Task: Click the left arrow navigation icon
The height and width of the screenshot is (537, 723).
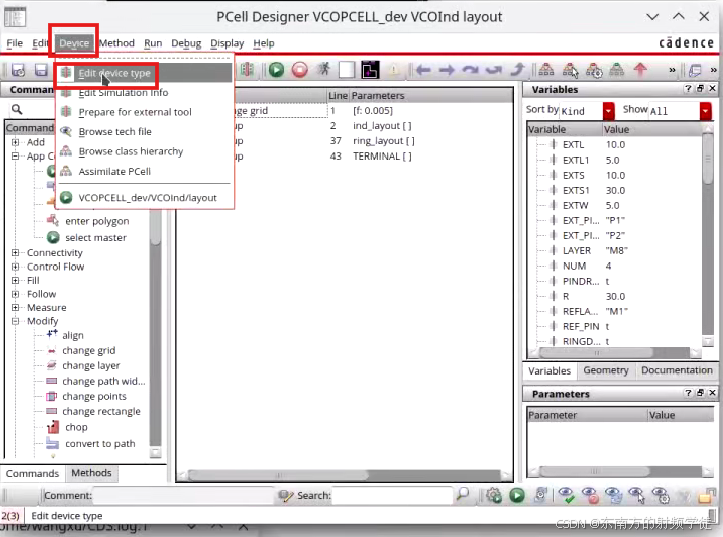Action: pyautogui.click(x=423, y=70)
